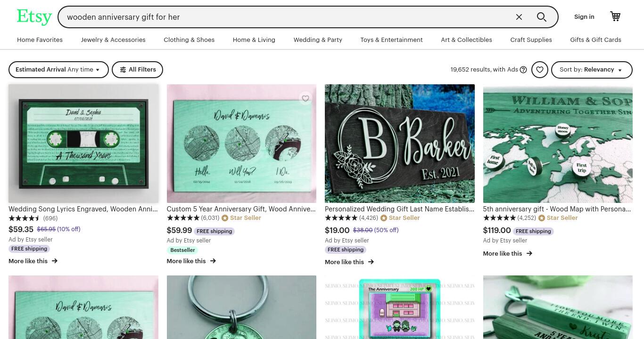Open Home & Living category
The image size is (644, 339).
[x=254, y=40]
